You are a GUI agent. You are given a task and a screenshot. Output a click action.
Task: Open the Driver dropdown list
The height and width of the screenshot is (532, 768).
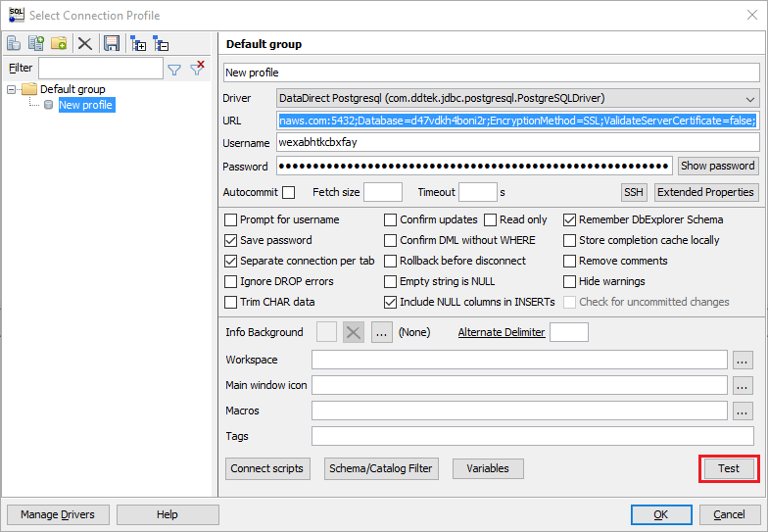(750, 99)
